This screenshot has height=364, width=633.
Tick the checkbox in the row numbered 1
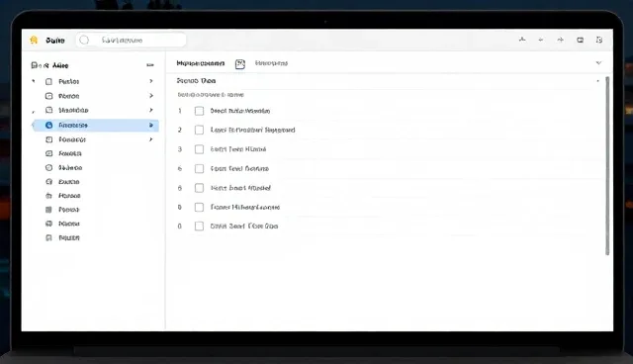click(x=199, y=111)
